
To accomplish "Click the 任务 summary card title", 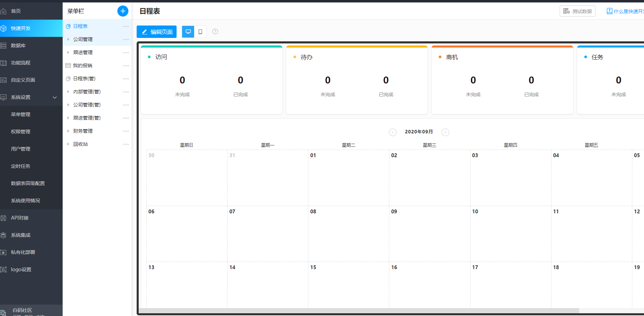I will click(x=598, y=57).
